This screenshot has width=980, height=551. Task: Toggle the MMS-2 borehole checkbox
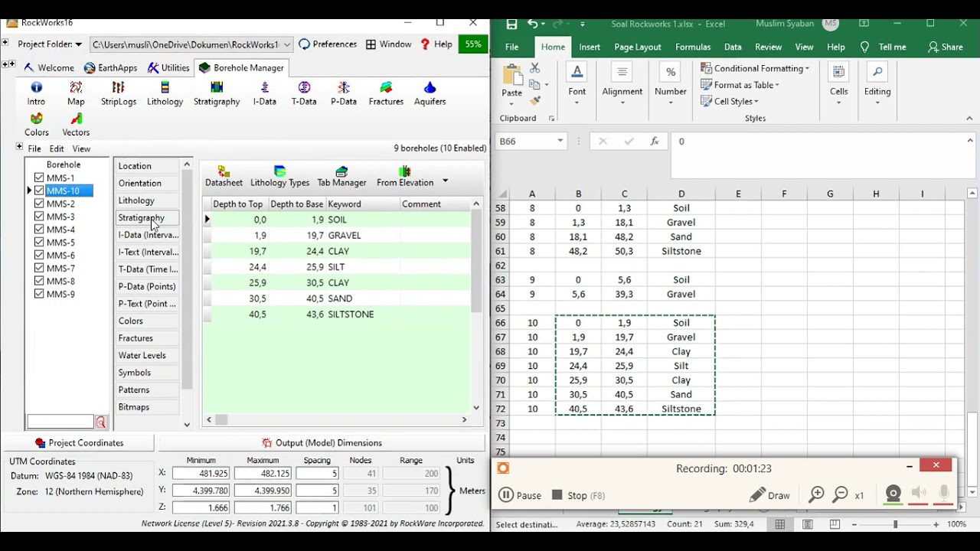39,204
